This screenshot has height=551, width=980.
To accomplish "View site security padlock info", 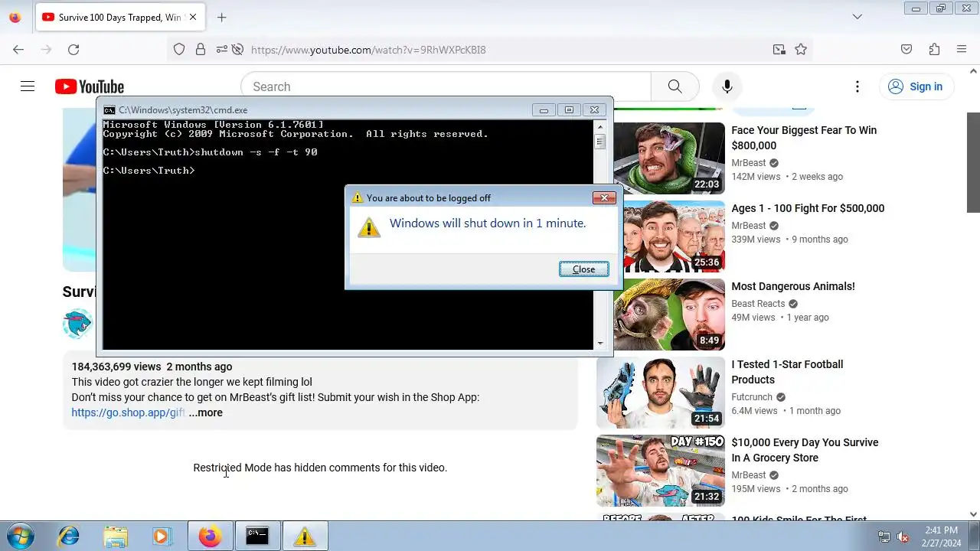I will 201,50.
